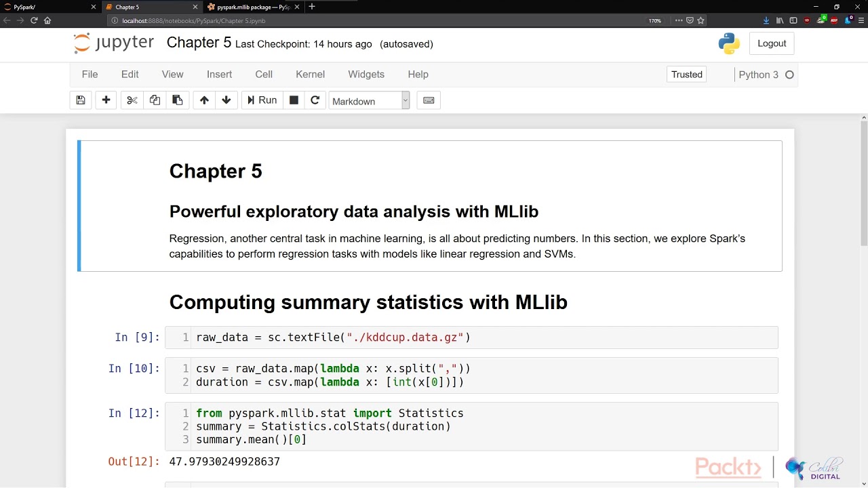Copy selected cells toolbar icon
The height and width of the screenshot is (488, 868).
[x=155, y=100]
